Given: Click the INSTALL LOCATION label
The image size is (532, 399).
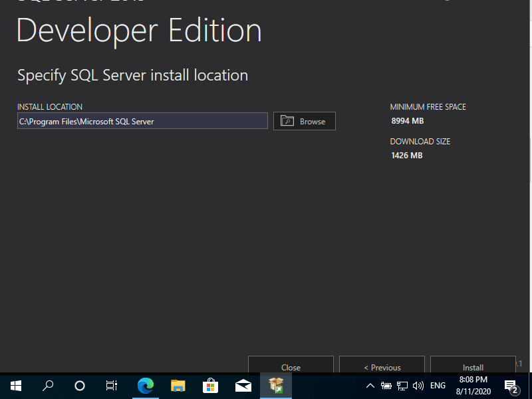Looking at the screenshot, I should pyautogui.click(x=50, y=107).
